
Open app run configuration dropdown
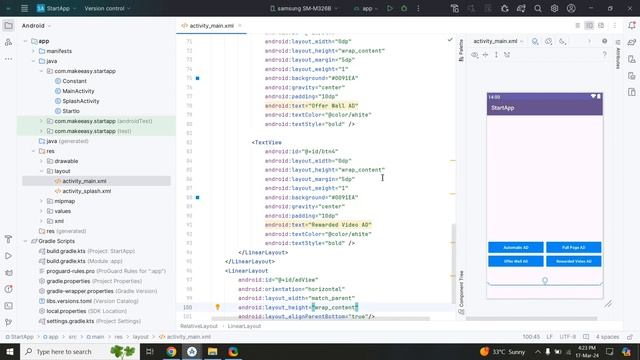pyautogui.click(x=366, y=8)
